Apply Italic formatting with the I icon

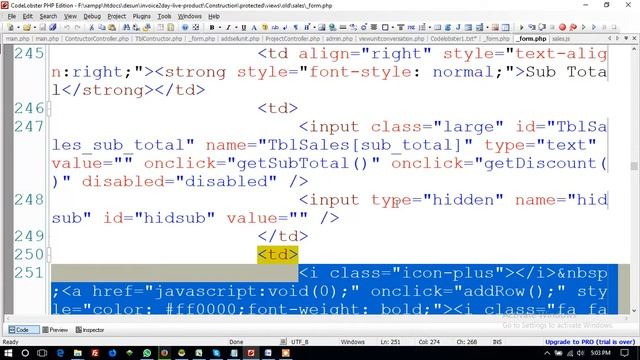[x=229, y=27]
